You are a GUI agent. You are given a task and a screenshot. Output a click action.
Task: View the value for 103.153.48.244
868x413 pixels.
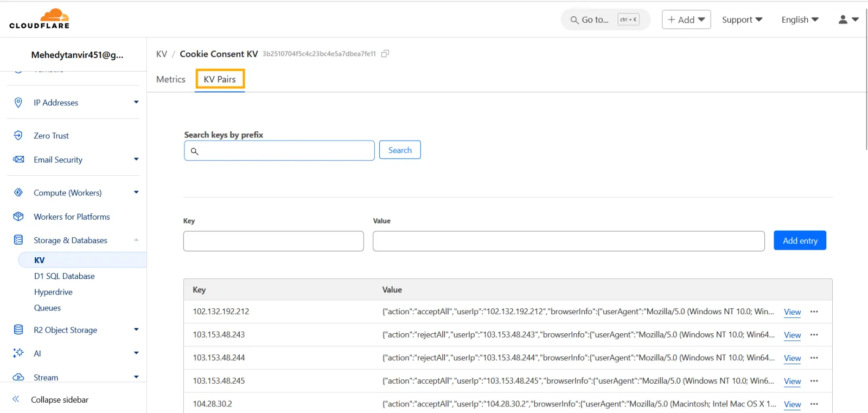pyautogui.click(x=793, y=358)
